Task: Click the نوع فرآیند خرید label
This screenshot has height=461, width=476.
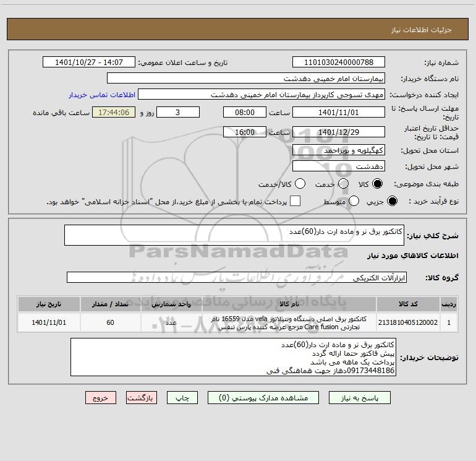Action: pyautogui.click(x=434, y=201)
